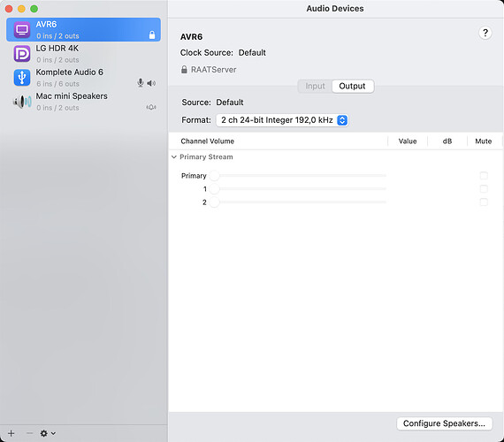This screenshot has height=442, width=504.
Task: Click the dB column header
Action: pyautogui.click(x=447, y=141)
